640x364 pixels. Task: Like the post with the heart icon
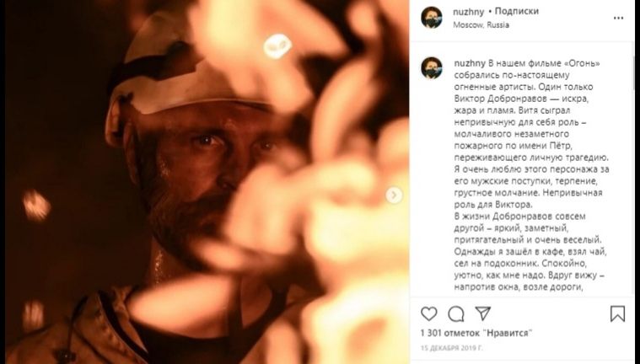pos(429,313)
